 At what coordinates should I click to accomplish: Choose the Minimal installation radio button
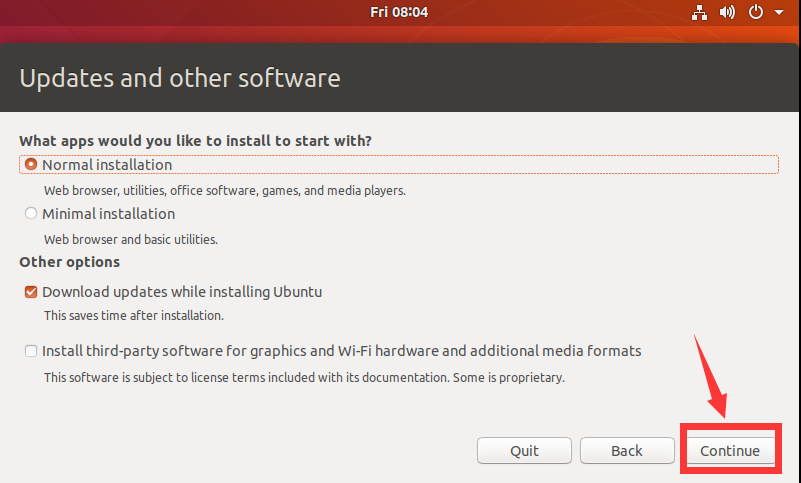[31, 214]
